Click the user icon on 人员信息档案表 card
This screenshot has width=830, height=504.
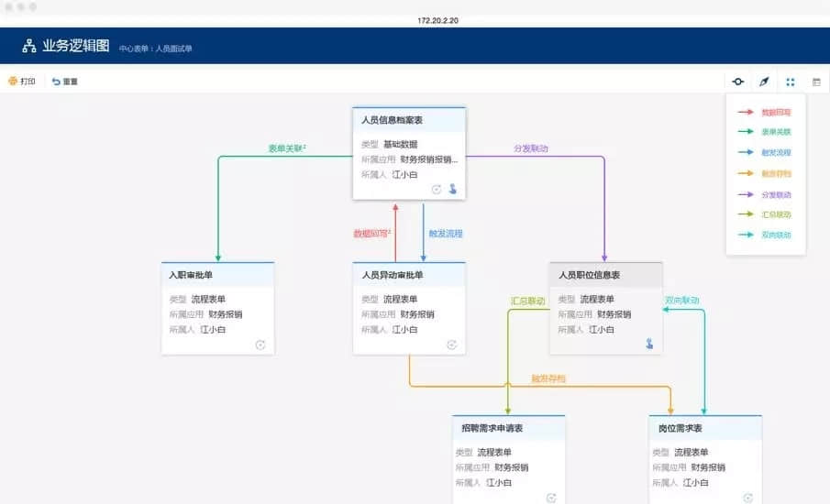click(x=453, y=189)
